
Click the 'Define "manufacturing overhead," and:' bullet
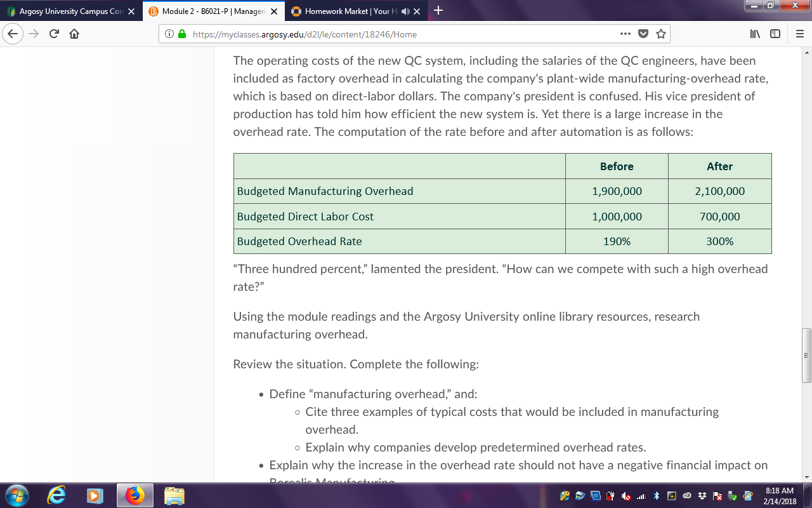pyautogui.click(x=373, y=394)
